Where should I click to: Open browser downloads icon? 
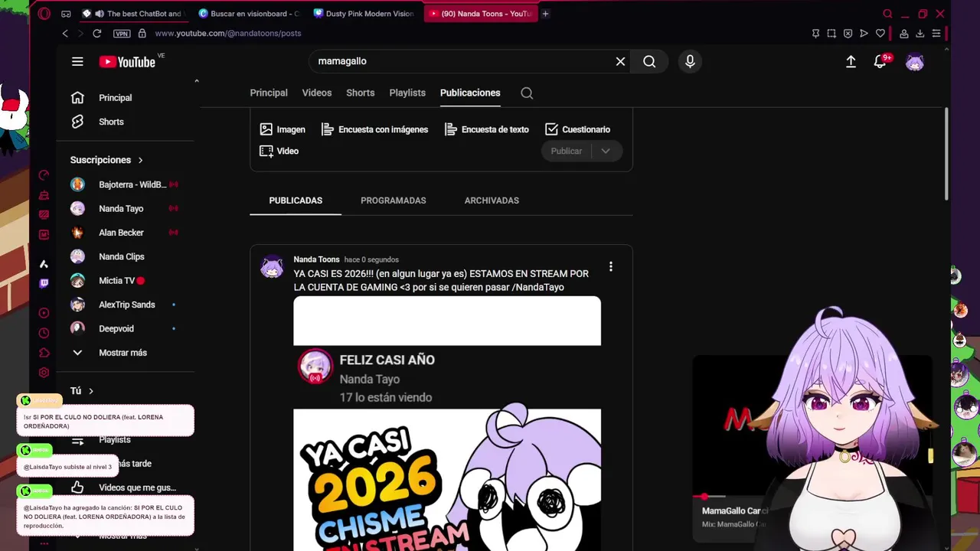coord(920,33)
